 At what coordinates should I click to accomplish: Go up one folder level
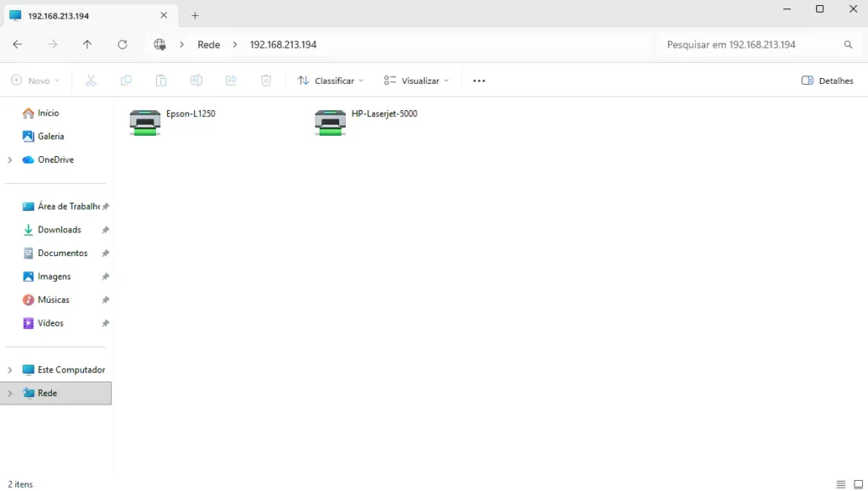87,44
